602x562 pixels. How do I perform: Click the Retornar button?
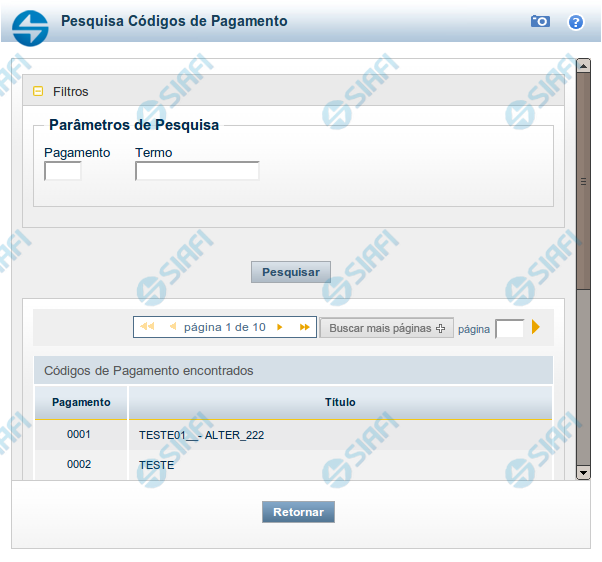(298, 512)
